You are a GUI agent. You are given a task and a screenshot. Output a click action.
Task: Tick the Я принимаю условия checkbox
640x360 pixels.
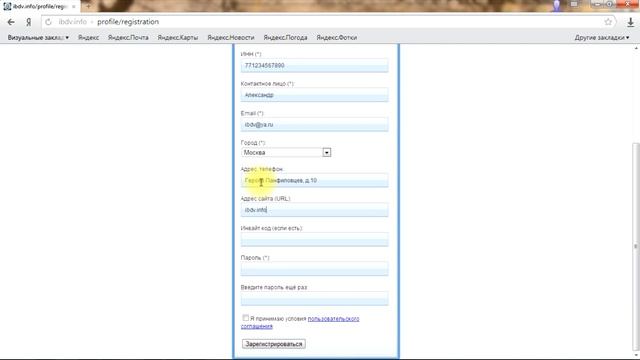pyautogui.click(x=245, y=318)
